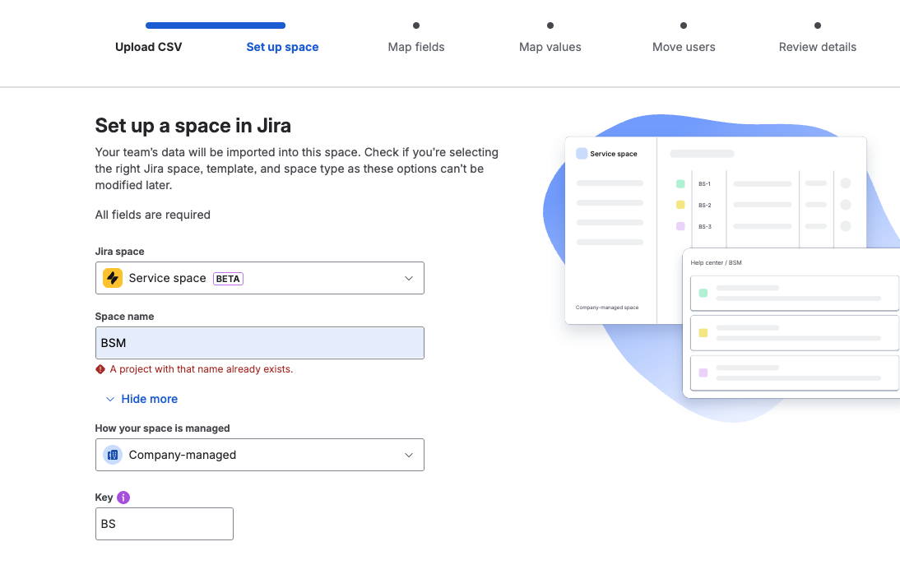Click the Company-managed building icon

coord(113,455)
